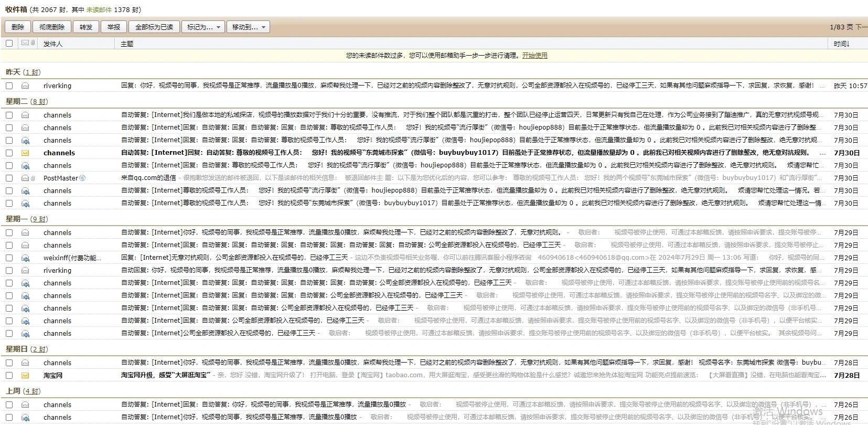The width and height of the screenshot is (868, 425).
Task: Click 全部标为已读 button
Action: coord(154,27)
